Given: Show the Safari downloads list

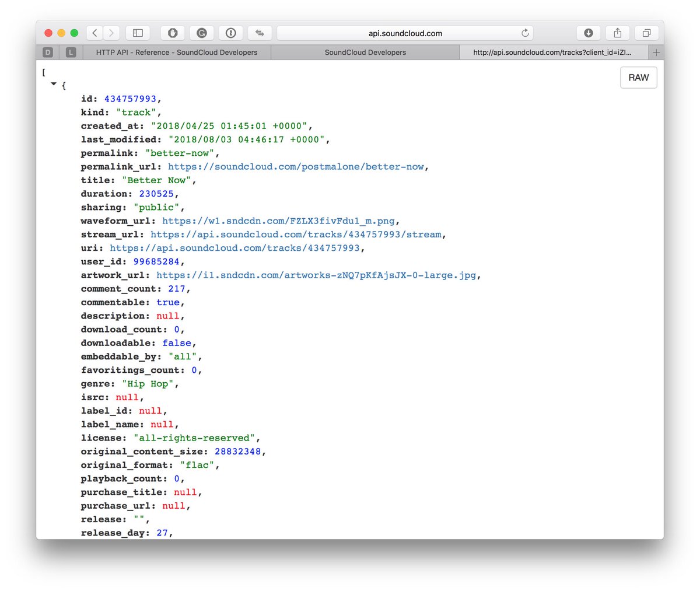Looking at the screenshot, I should (x=589, y=33).
